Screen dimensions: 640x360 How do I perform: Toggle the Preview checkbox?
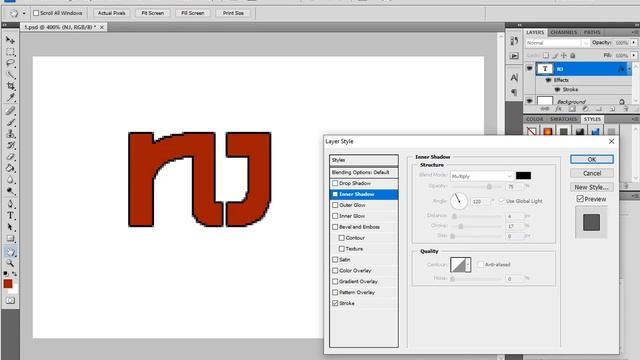(x=580, y=199)
